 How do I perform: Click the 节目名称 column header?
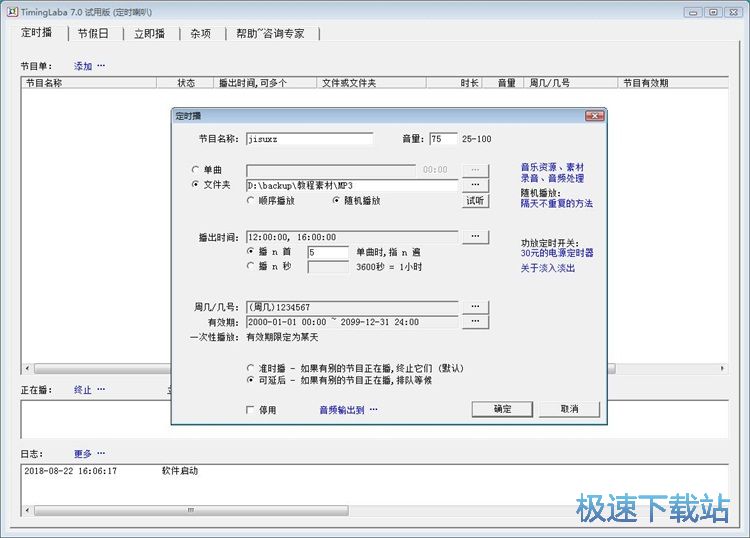pyautogui.click(x=89, y=83)
